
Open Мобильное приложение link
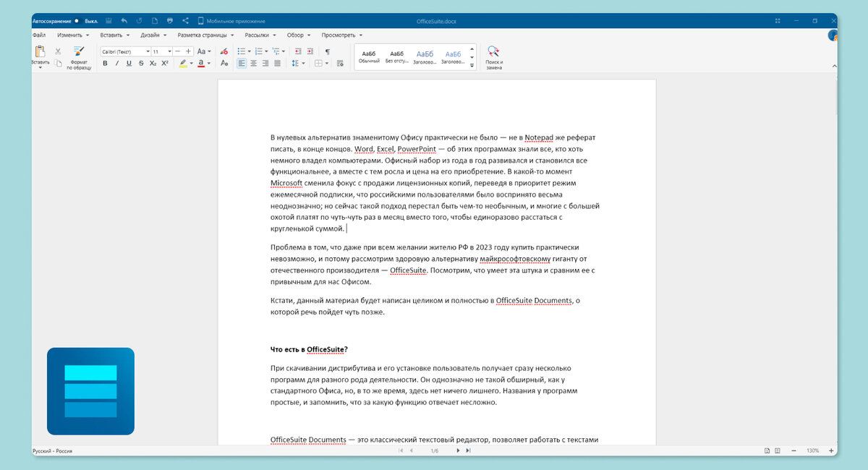coord(231,21)
